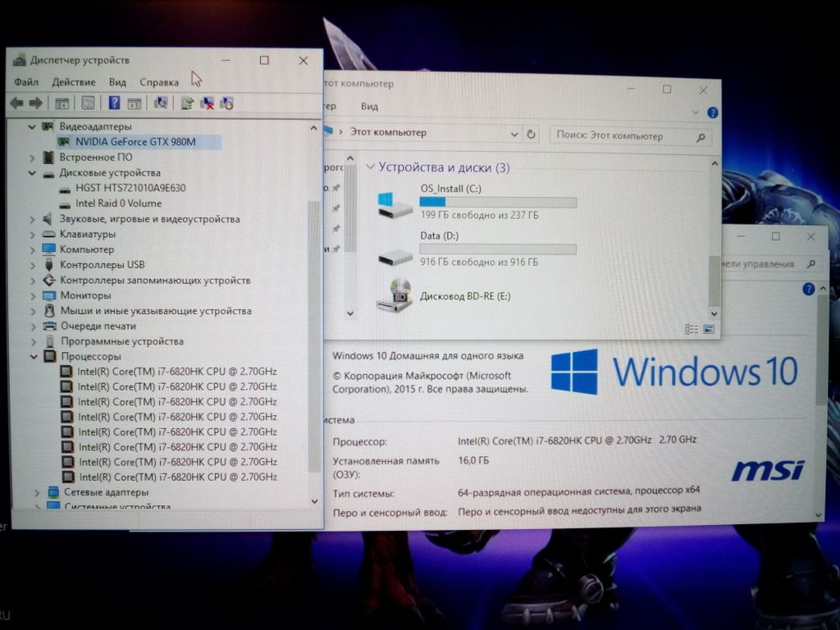The image size is (840, 630).
Task: Select the Дисковод BD-RE (E:) label
Action: tap(465, 295)
